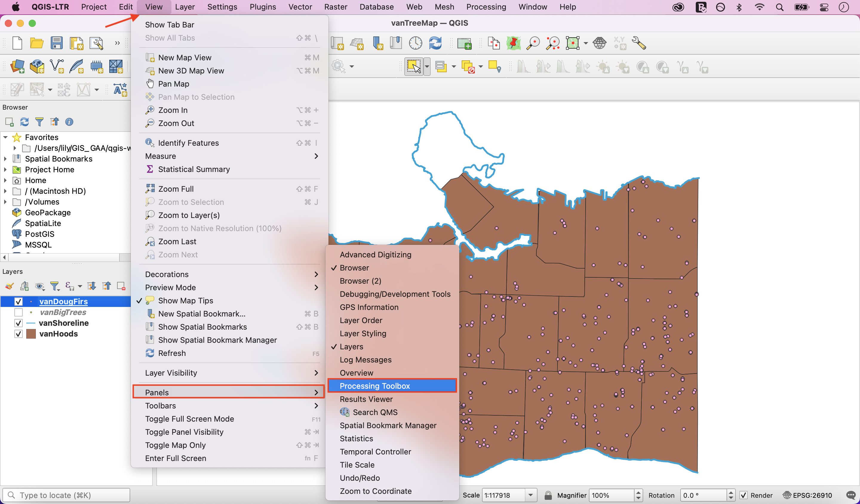Viewport: 860px width, 504px height.
Task: Open the layer styling paintbrush icon
Action: 9,286
